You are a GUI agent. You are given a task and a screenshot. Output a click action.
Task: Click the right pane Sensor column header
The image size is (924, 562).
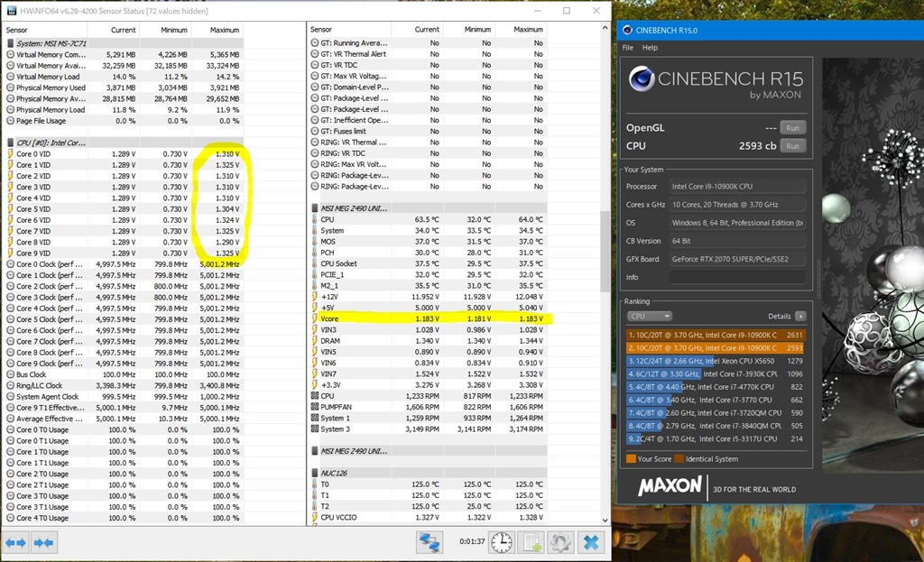349,30
